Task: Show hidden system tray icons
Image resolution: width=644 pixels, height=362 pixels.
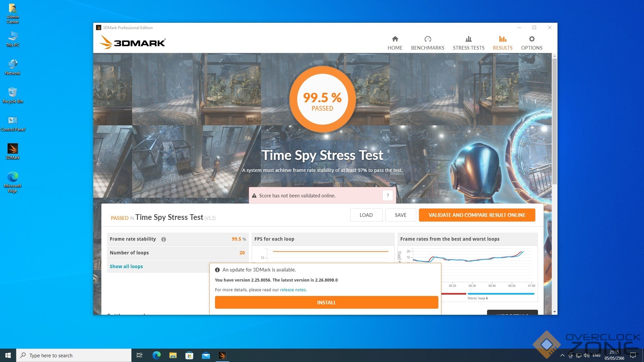Action: point(562,355)
